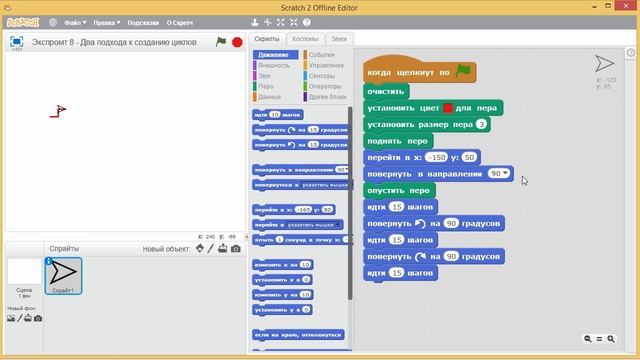The height and width of the screenshot is (360, 640).
Task: Switch to the Звуки tab
Action: (x=339, y=39)
